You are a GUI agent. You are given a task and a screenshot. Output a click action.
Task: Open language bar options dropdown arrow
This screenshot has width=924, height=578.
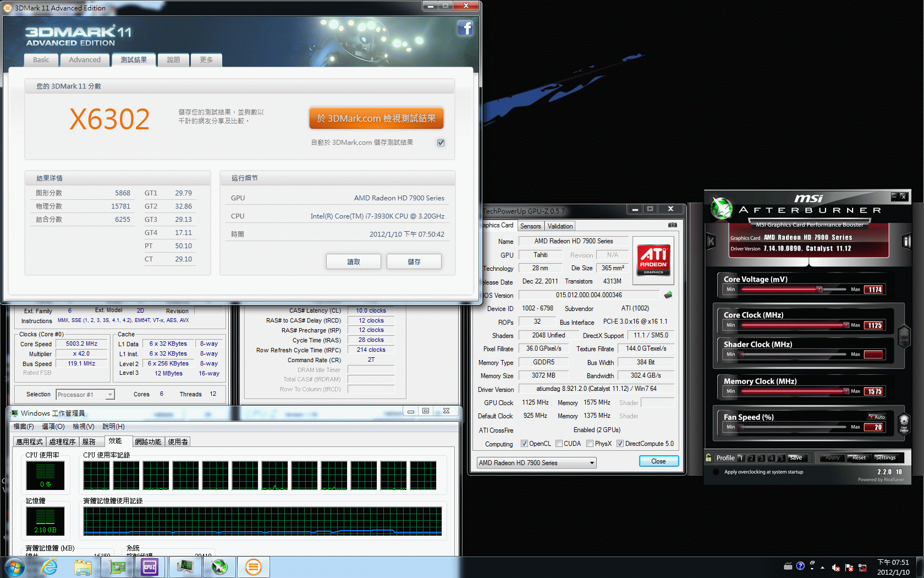tap(812, 569)
